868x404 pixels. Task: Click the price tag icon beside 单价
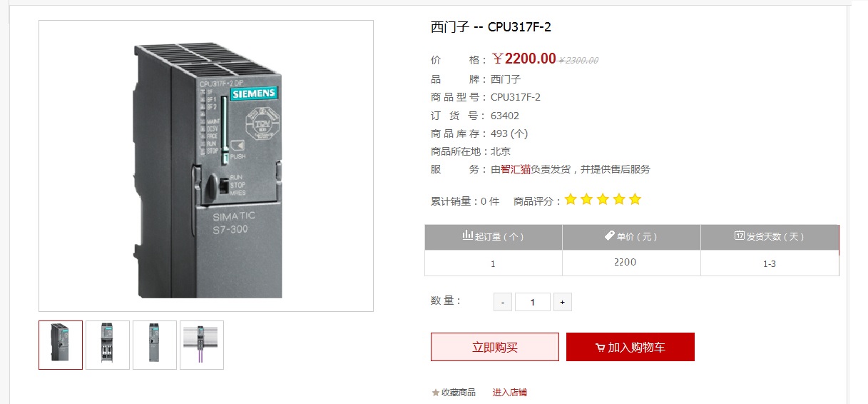click(x=610, y=236)
